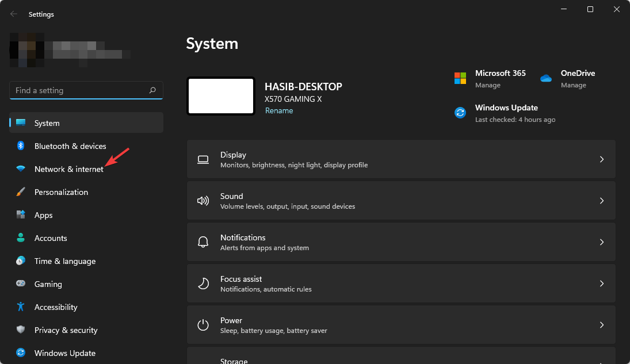Viewport: 630px width, 364px height.
Task: Select the Bluetooth & devices icon
Action: click(x=21, y=146)
